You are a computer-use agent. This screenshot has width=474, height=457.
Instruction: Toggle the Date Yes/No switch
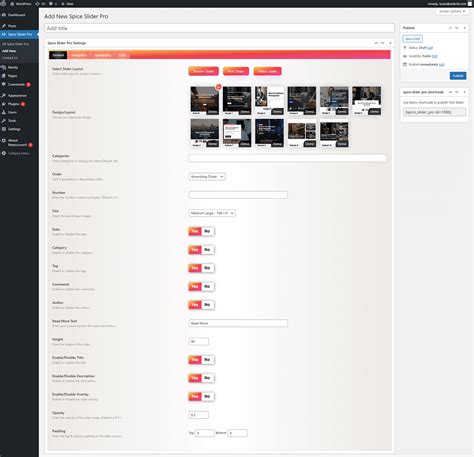(201, 231)
